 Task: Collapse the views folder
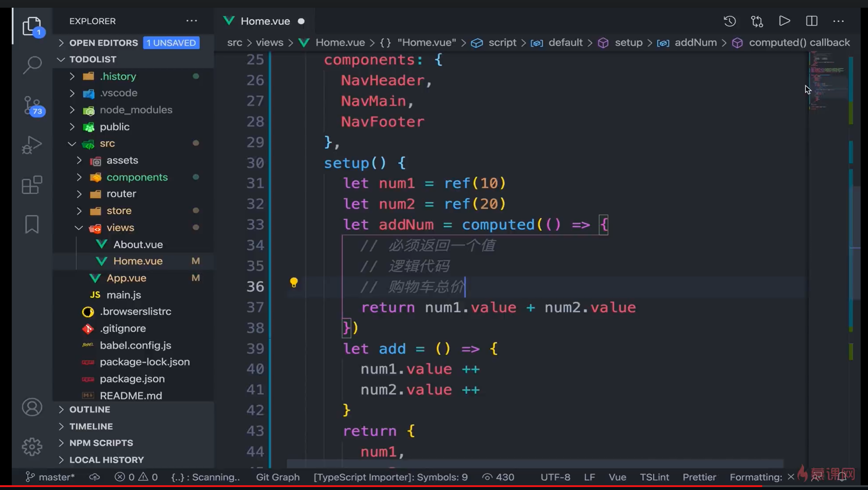point(120,228)
